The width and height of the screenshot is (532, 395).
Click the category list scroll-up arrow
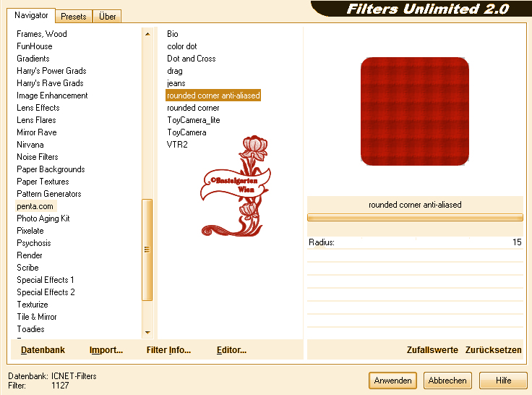(147, 33)
